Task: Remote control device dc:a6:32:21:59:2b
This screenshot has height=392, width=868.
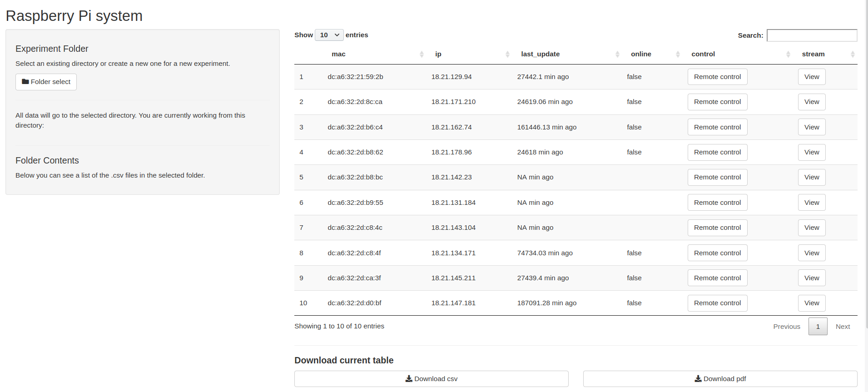Action: coord(717,77)
